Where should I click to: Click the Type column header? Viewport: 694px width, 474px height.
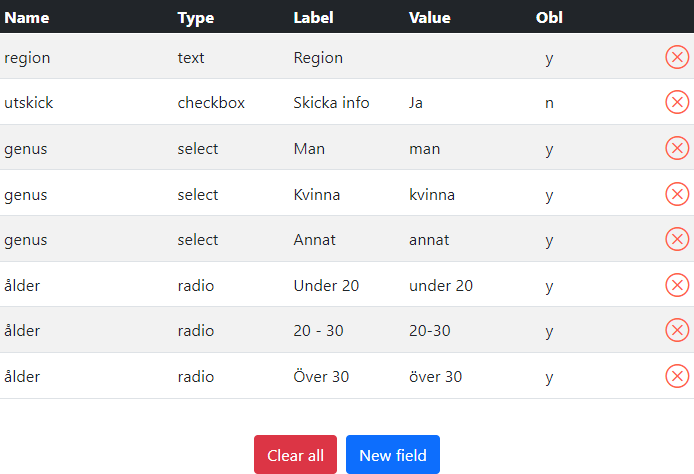tap(196, 17)
